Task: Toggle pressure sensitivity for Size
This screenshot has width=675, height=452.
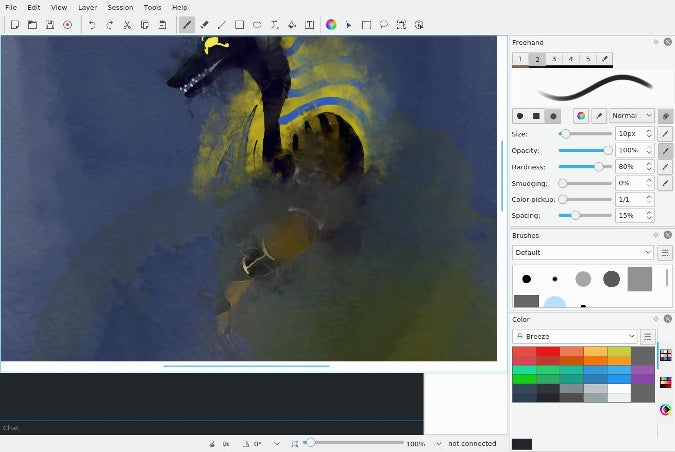Action: tap(665, 134)
